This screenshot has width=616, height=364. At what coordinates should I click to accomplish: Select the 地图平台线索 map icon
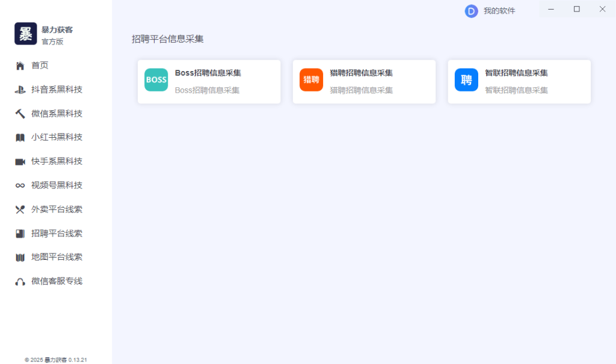click(20, 258)
